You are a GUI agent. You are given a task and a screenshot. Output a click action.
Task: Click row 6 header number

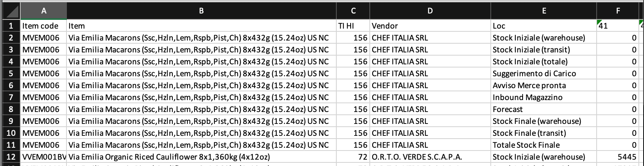tap(11, 85)
